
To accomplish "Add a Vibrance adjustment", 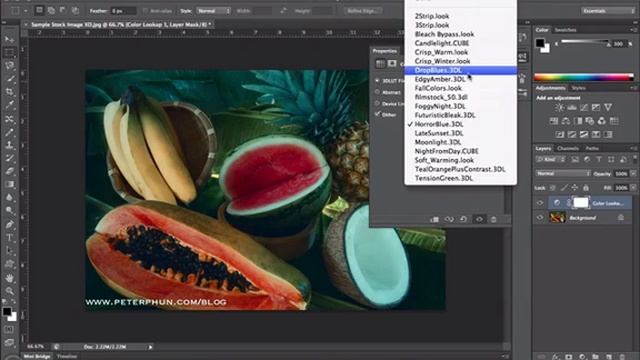I will 608,107.
